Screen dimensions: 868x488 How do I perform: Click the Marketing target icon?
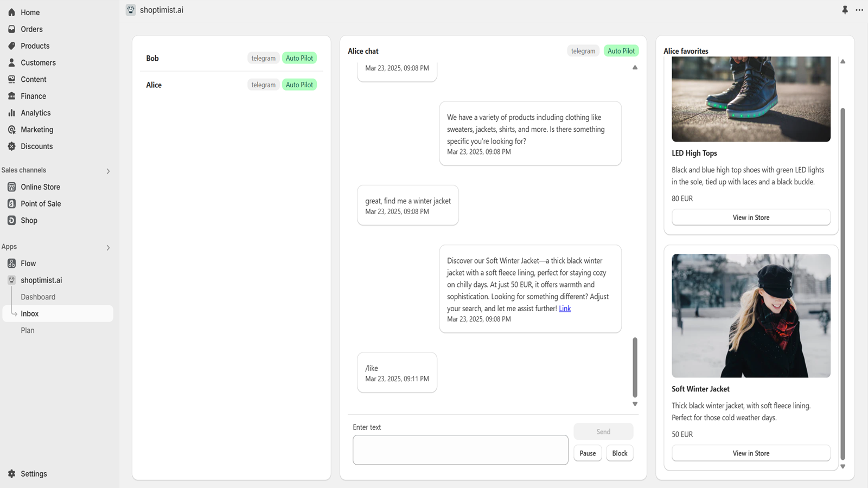pos(12,130)
